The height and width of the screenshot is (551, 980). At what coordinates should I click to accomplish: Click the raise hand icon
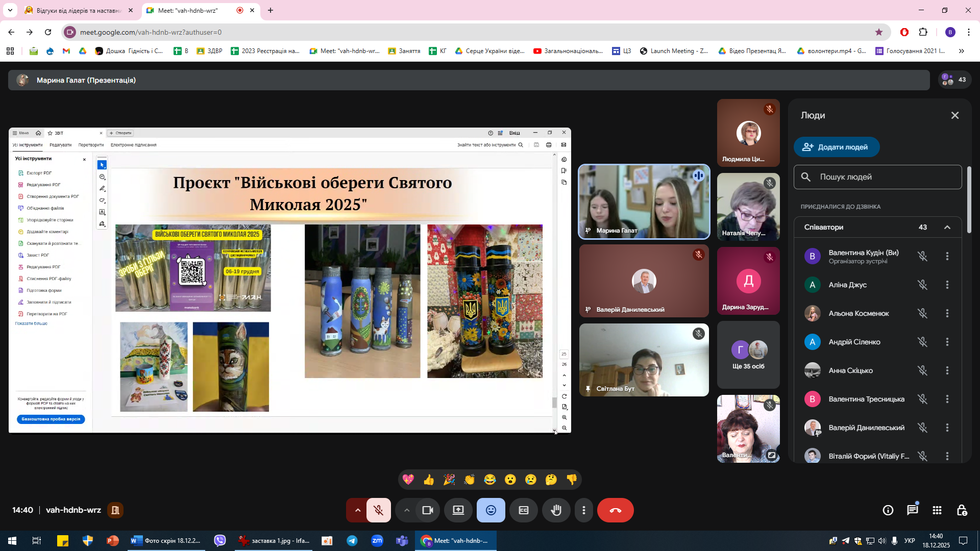point(556,510)
